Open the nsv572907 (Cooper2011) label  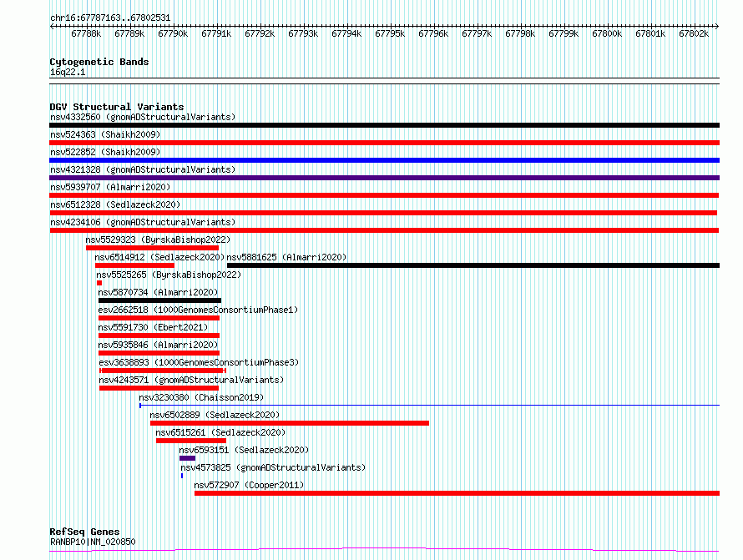click(x=249, y=485)
